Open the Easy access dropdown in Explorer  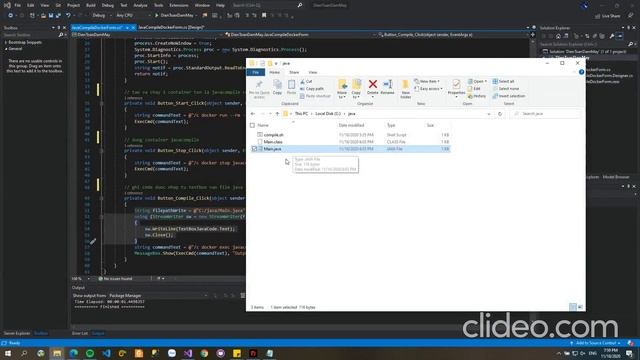(429, 89)
